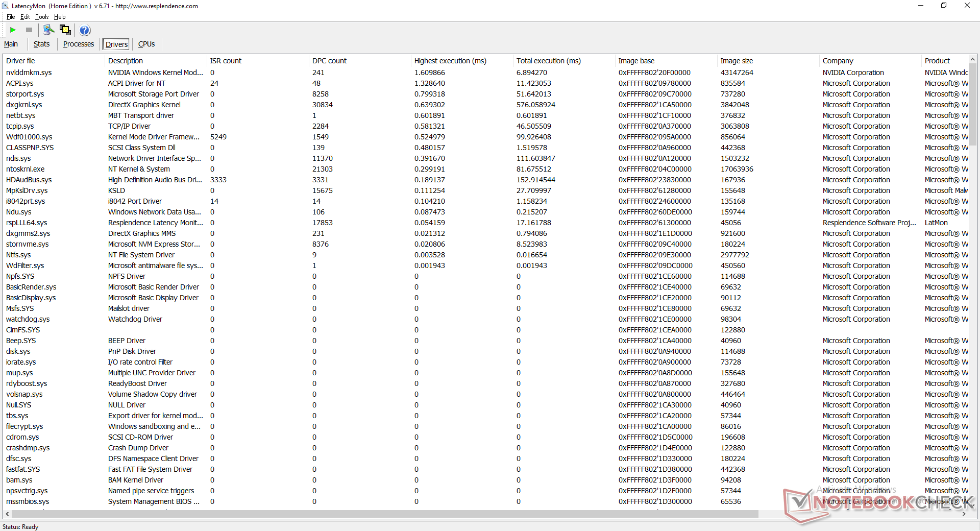Click horizontal scrollbar left arrow
Viewport: 980px width, 531px height.
(x=7, y=514)
